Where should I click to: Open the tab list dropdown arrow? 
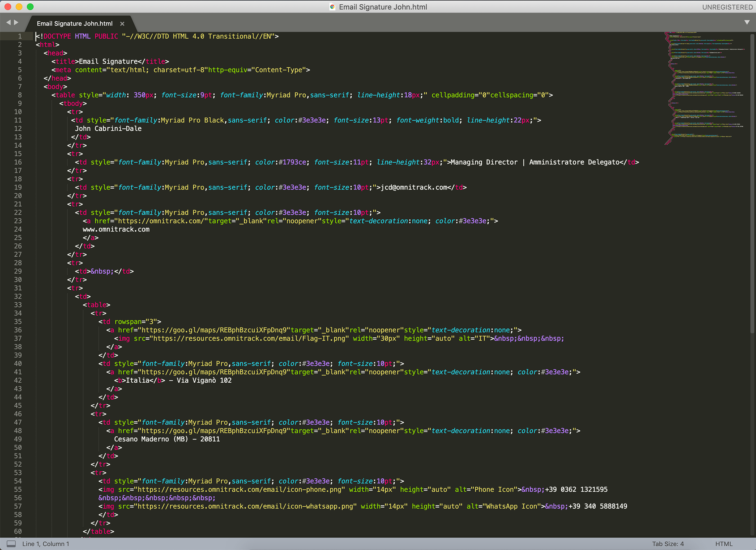(x=747, y=22)
